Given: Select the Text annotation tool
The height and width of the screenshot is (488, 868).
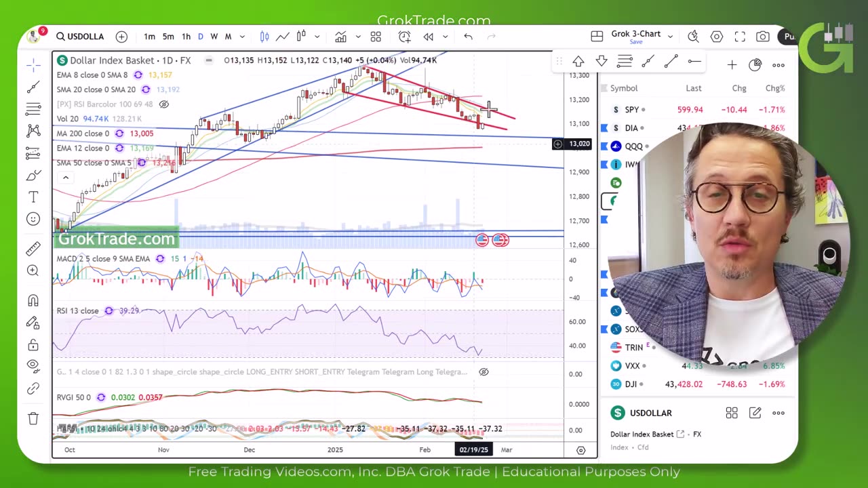Looking at the screenshot, I should (x=33, y=197).
